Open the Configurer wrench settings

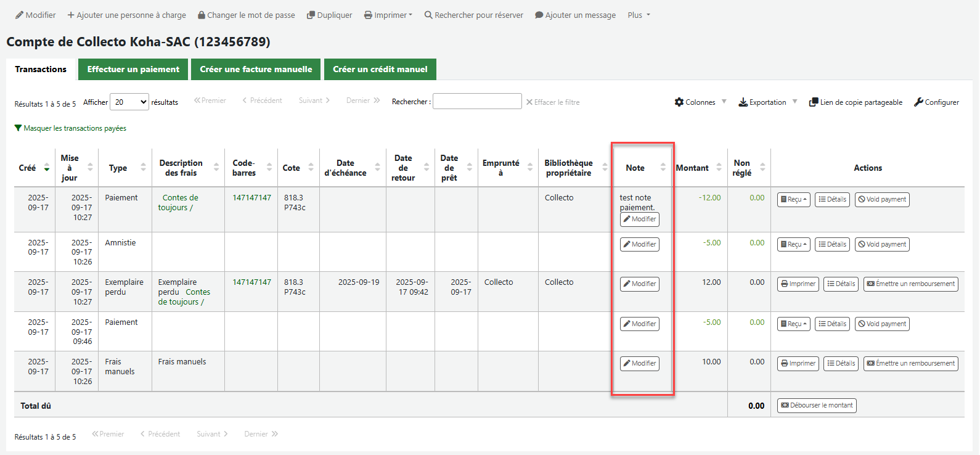[936, 102]
